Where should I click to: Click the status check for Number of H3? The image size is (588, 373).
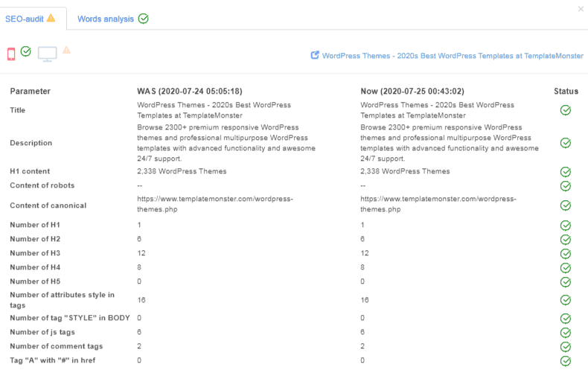566,254
